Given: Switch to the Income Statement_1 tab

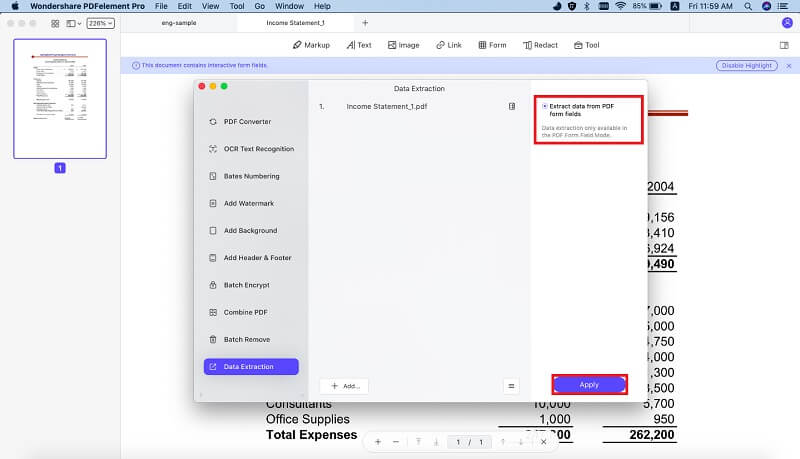Looking at the screenshot, I should pos(295,23).
